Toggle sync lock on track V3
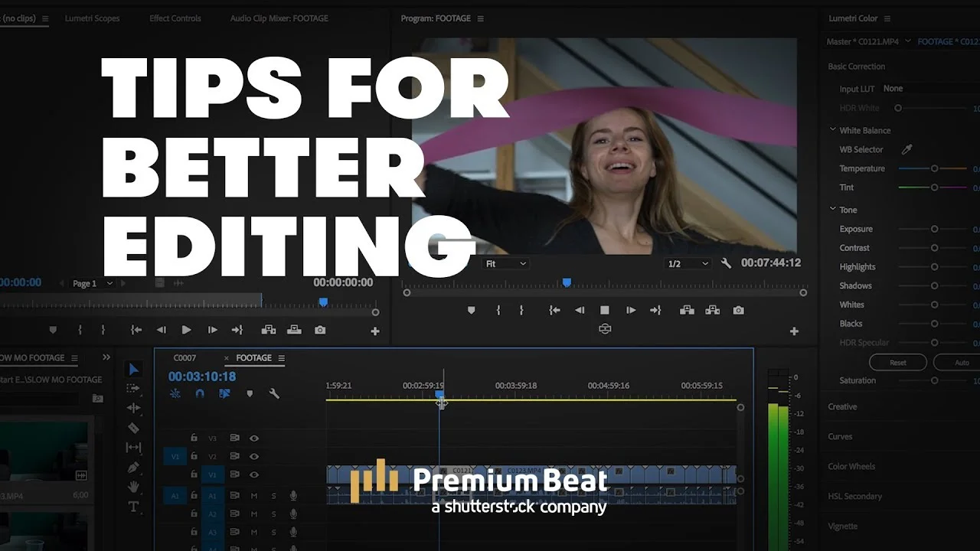 (x=234, y=438)
